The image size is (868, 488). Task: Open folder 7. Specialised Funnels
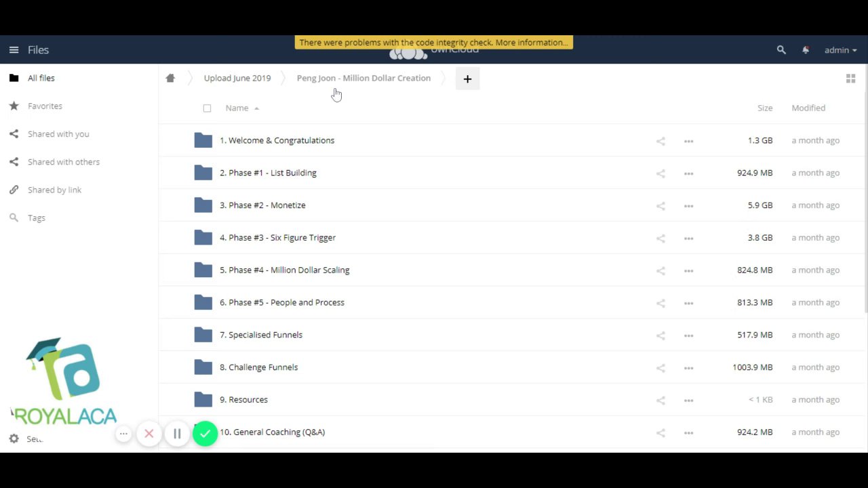(261, 335)
